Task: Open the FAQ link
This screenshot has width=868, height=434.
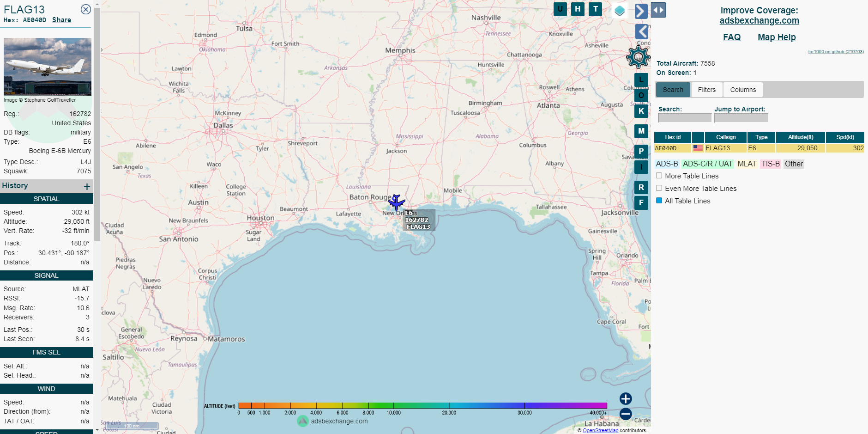Action: click(x=732, y=37)
